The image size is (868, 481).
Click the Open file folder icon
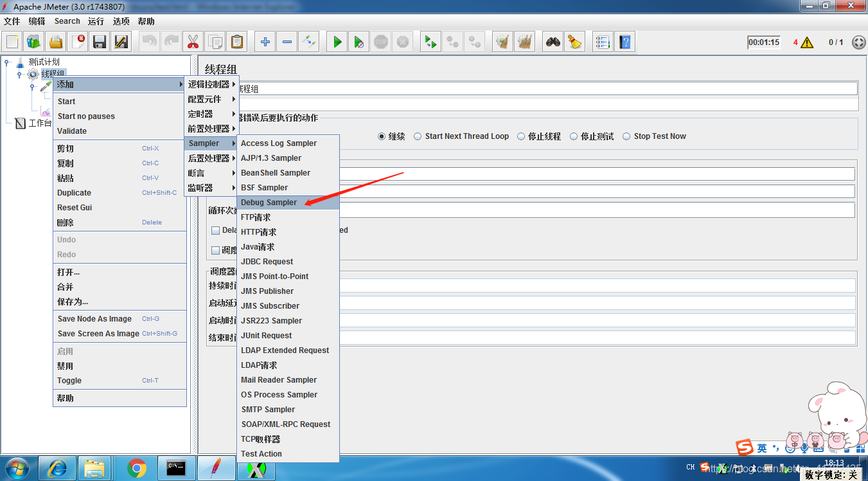[56, 42]
